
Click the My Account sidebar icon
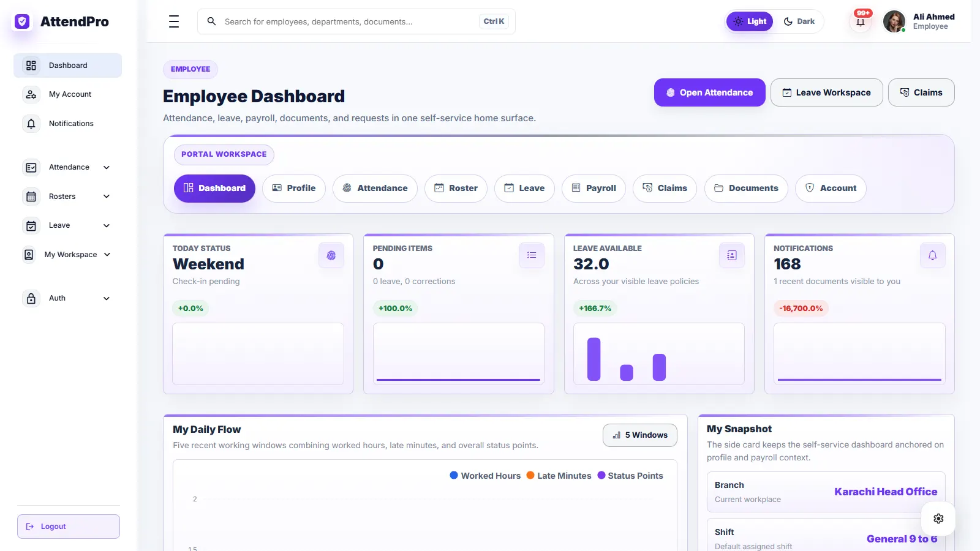[31, 94]
